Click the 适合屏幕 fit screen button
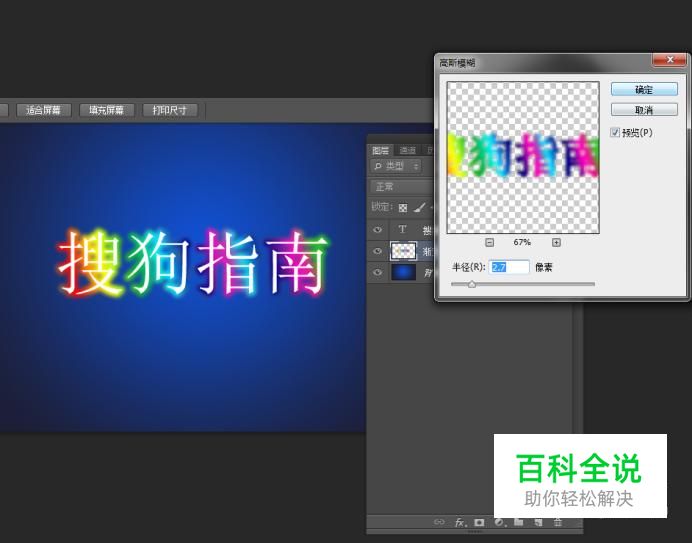Image resolution: width=692 pixels, height=543 pixels. point(43,110)
